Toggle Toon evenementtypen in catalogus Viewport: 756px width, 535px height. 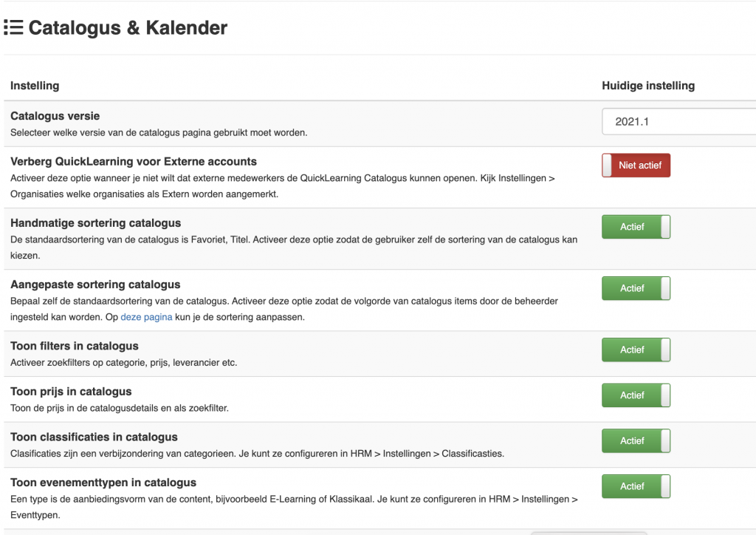636,486
